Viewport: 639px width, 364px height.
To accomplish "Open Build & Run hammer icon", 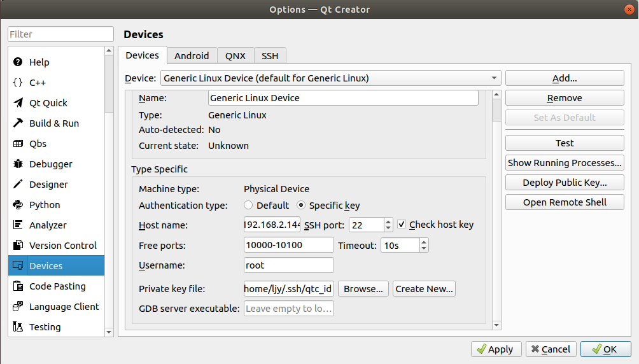I will click(18, 123).
